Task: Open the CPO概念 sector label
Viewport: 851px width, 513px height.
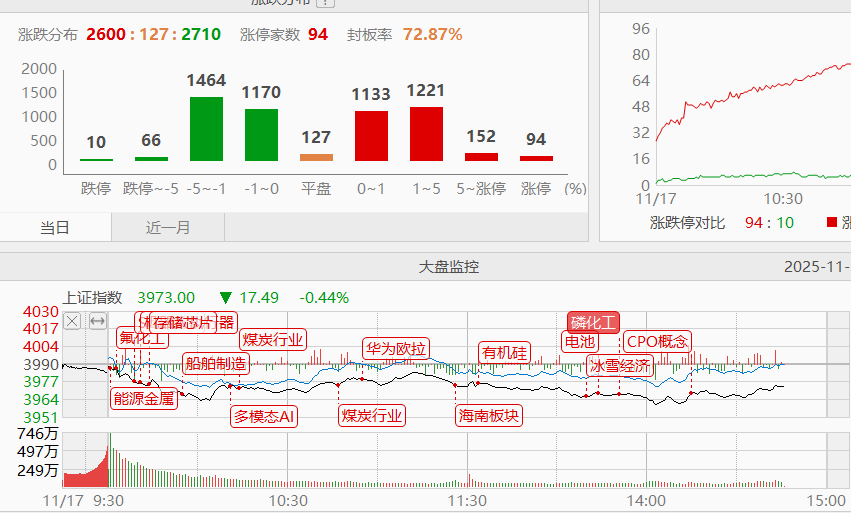Action: (657, 342)
